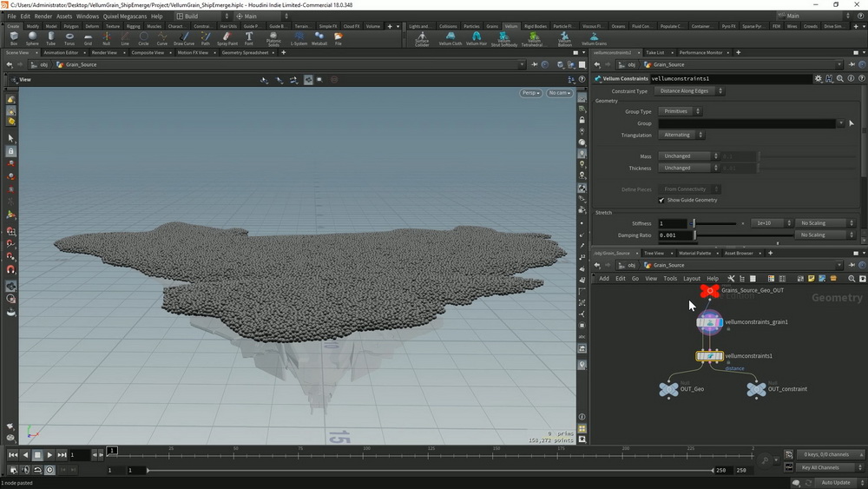Open the Mass Unchanged dropdown
Image resolution: width=868 pixels, height=489 pixels.
[688, 156]
